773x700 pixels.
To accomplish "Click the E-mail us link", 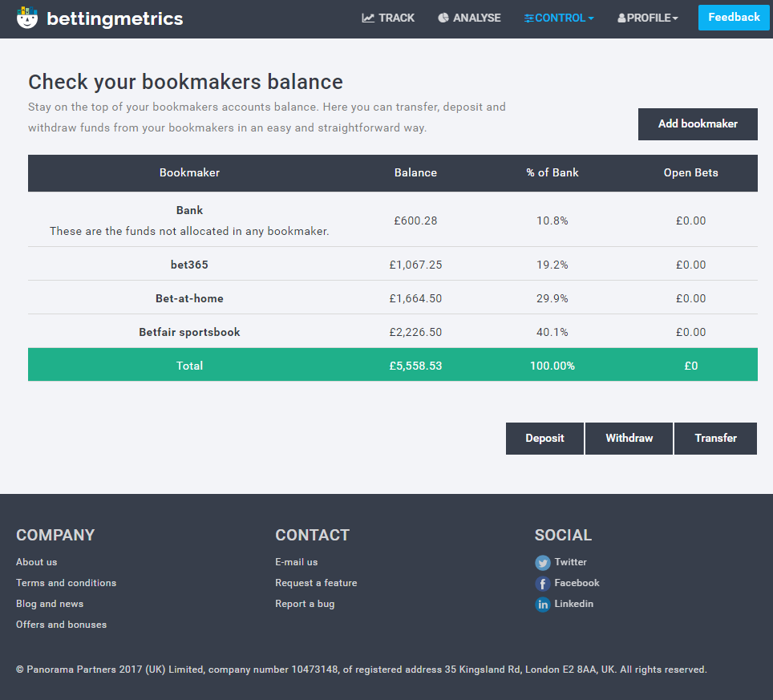I will point(296,562).
